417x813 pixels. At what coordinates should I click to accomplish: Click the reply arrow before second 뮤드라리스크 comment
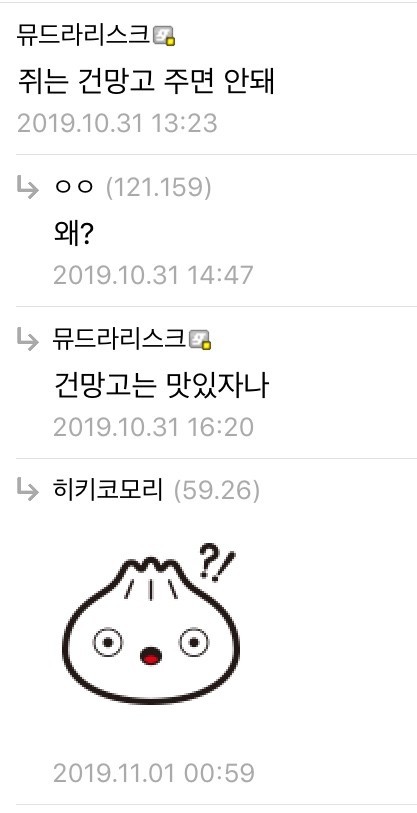[x=27, y=340]
